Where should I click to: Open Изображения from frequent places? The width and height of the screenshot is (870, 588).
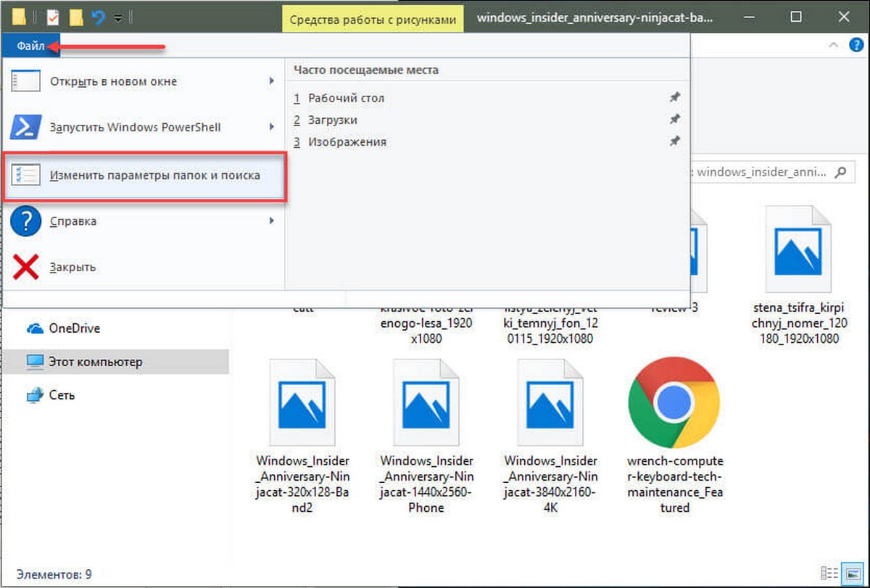click(347, 142)
